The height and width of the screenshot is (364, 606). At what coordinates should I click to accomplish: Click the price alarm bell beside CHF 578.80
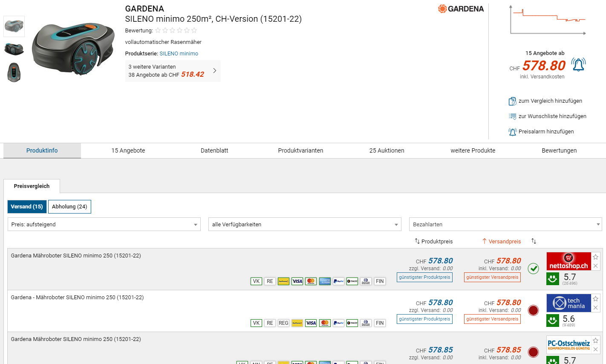tap(578, 65)
